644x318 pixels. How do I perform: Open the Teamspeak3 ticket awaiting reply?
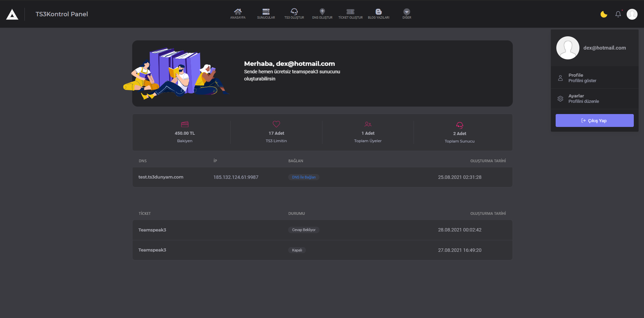tap(152, 230)
